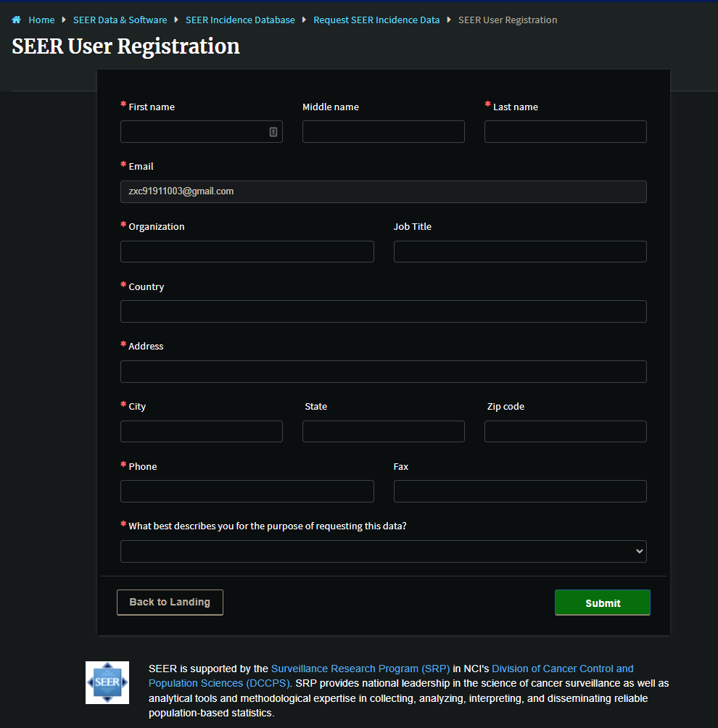Focus the City input field
The height and width of the screenshot is (728, 718).
202,431
